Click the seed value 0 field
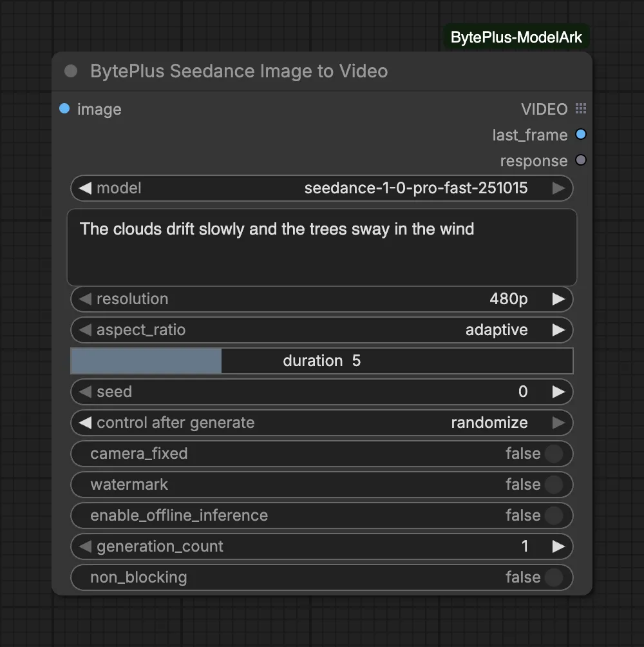 pos(523,392)
